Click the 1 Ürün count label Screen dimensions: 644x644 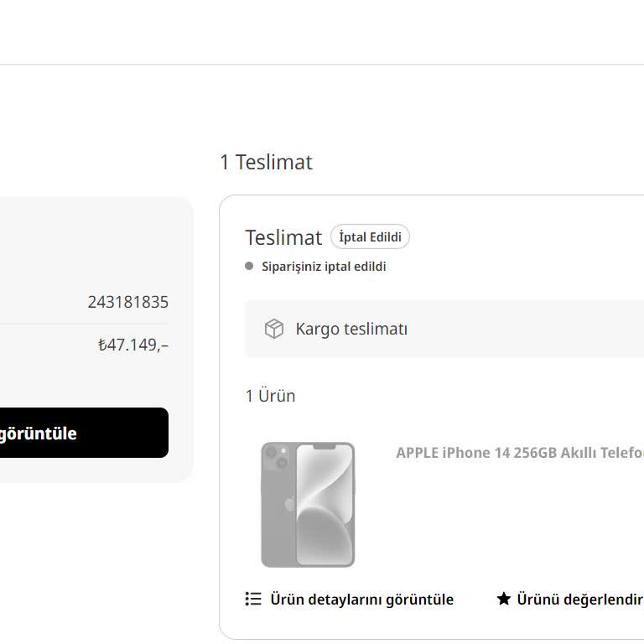point(270,396)
